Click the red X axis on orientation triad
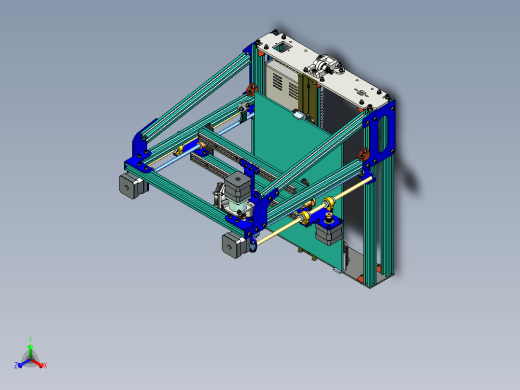The image size is (520, 390). 39,364
